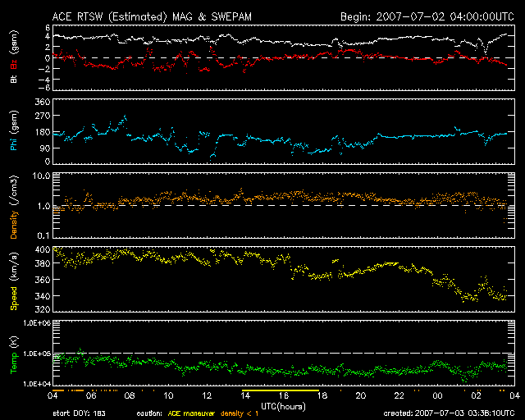The image size is (525, 420).
Task: Click the yellow ACE maneuver bar above the time axis
Action: coord(281,390)
